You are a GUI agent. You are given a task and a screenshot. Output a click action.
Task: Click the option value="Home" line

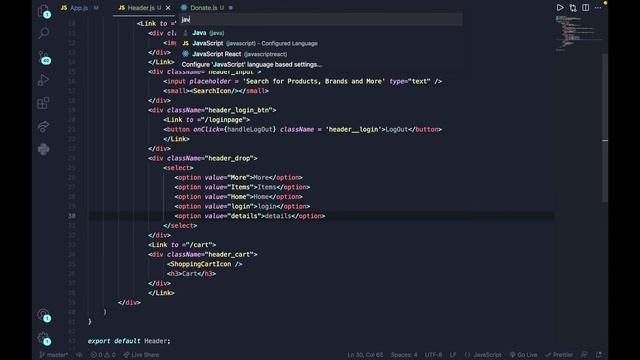click(x=238, y=197)
